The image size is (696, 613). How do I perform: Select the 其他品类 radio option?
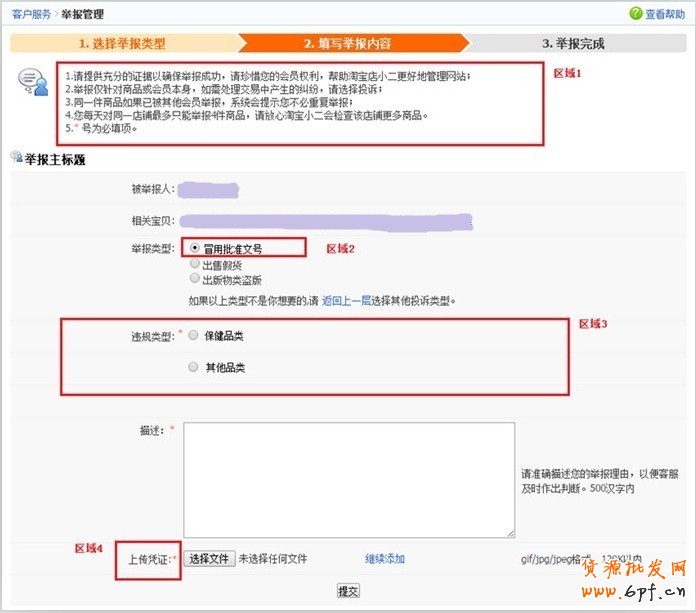(x=193, y=367)
